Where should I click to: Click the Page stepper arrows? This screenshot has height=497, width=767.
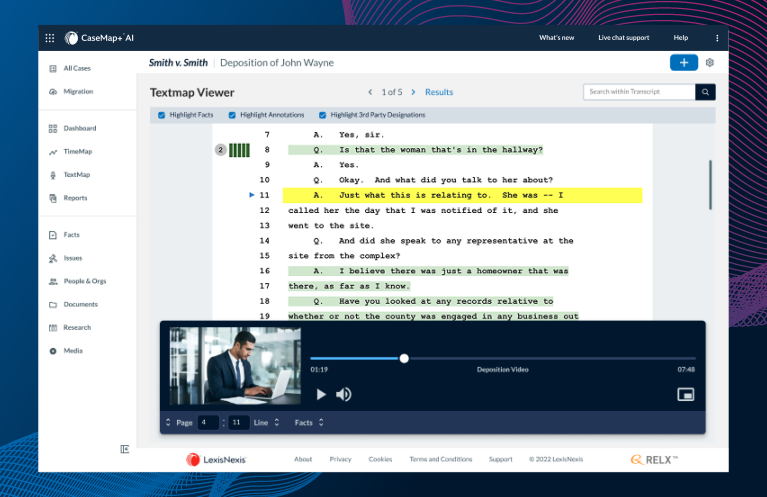tap(168, 423)
